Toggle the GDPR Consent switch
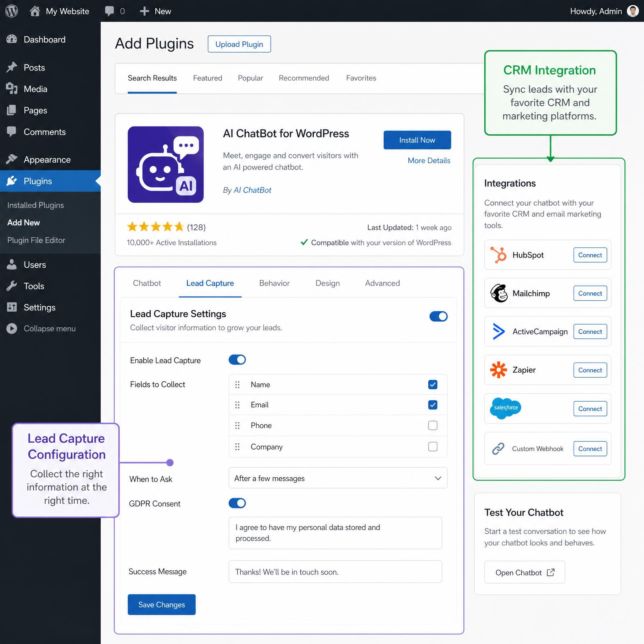 click(x=237, y=503)
